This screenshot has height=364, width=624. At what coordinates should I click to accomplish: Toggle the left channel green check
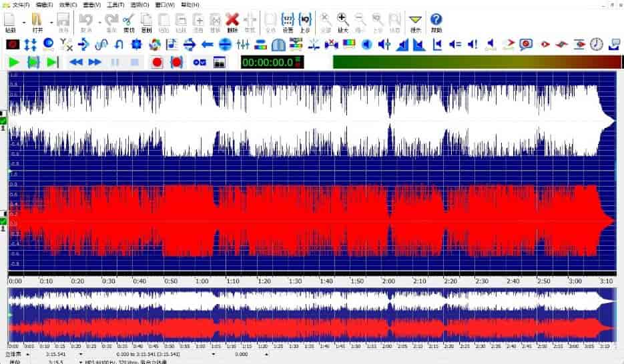(3, 121)
